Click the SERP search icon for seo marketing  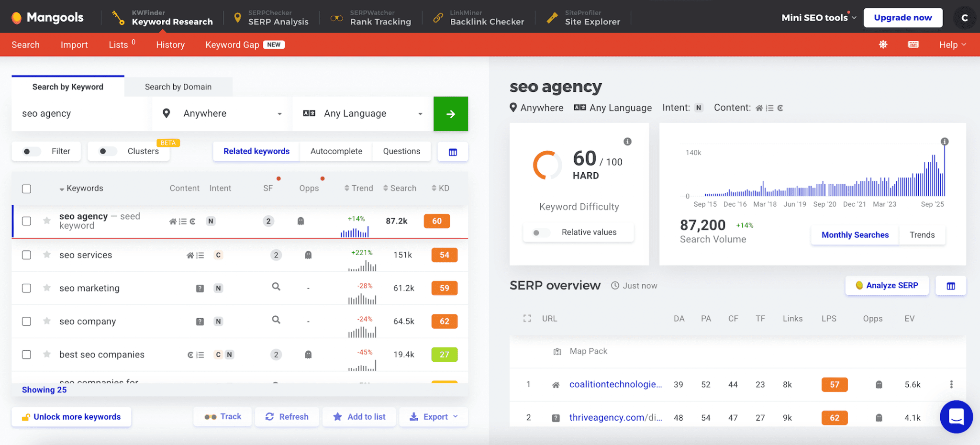point(276,287)
